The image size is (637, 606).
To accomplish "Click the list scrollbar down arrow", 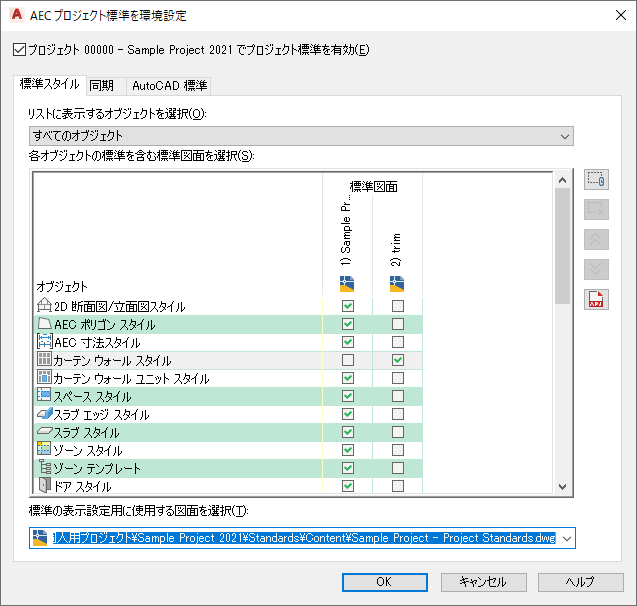I will coord(562,486).
